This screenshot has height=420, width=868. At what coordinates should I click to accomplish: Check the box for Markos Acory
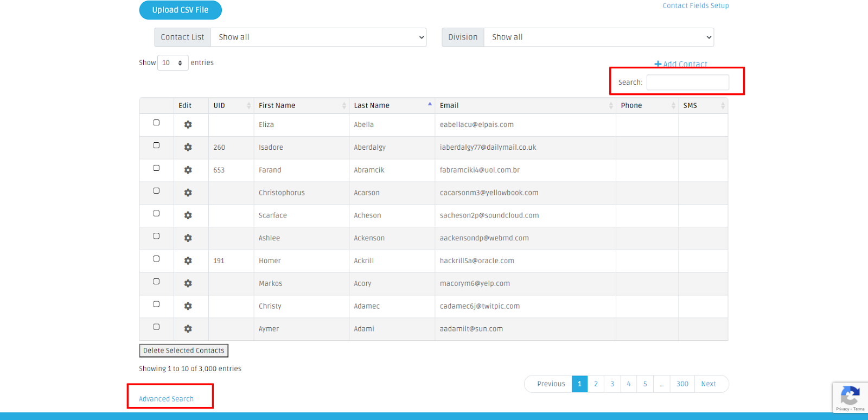pyautogui.click(x=156, y=282)
